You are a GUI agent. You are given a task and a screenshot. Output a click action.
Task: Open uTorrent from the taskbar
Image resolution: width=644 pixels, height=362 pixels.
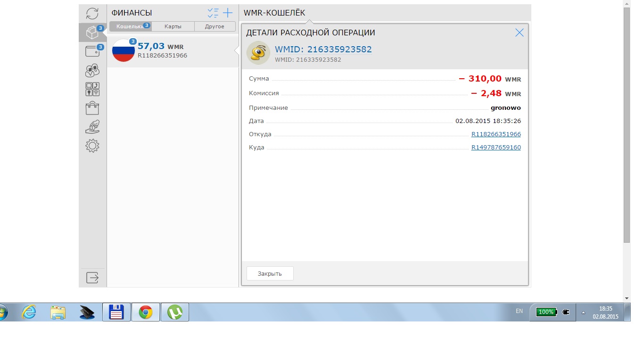point(175,312)
